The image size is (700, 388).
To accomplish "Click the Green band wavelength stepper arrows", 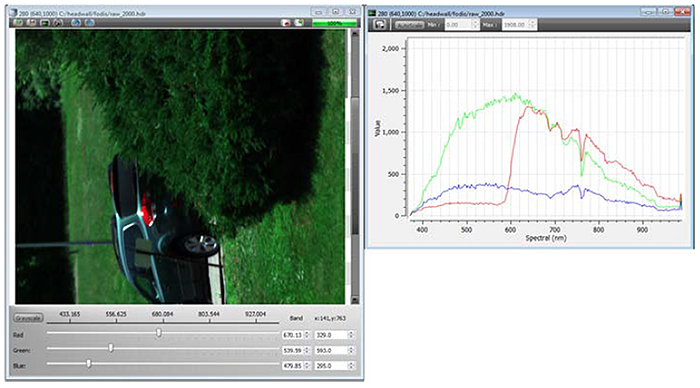I will tap(307, 350).
